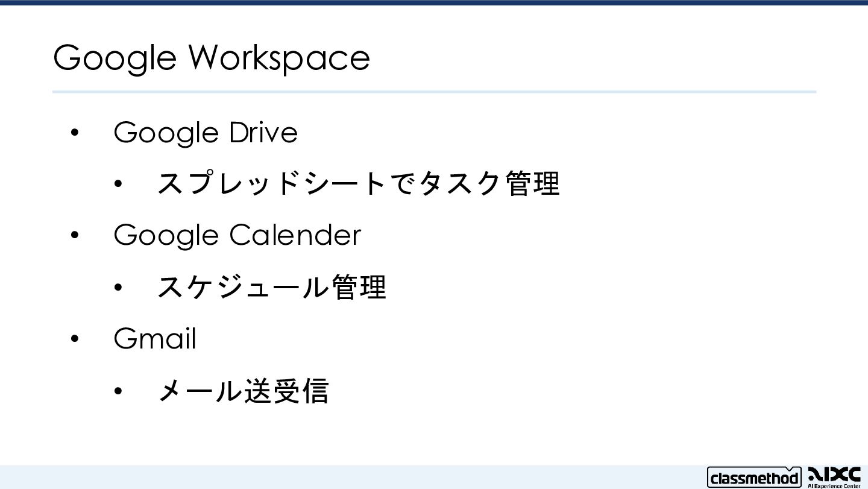The height and width of the screenshot is (489, 868).
Task: Click the classmethod logo in the footer
Action: click(x=753, y=478)
